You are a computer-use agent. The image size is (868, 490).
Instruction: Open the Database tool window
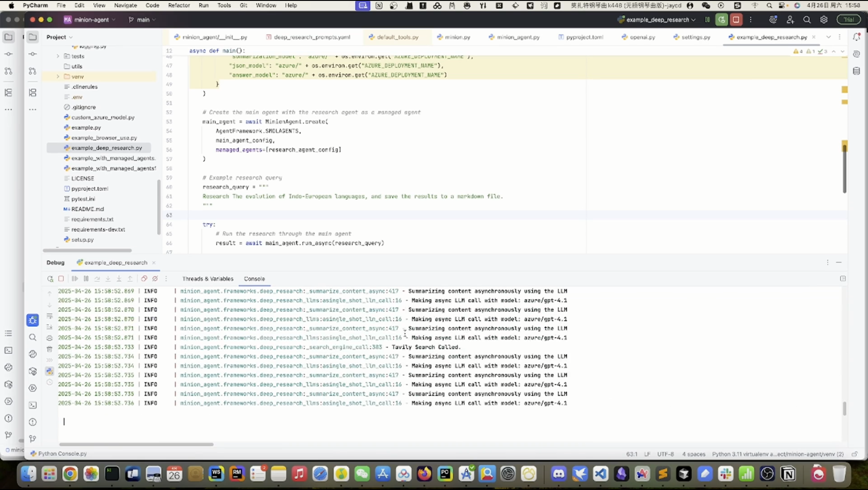pyautogui.click(x=856, y=71)
